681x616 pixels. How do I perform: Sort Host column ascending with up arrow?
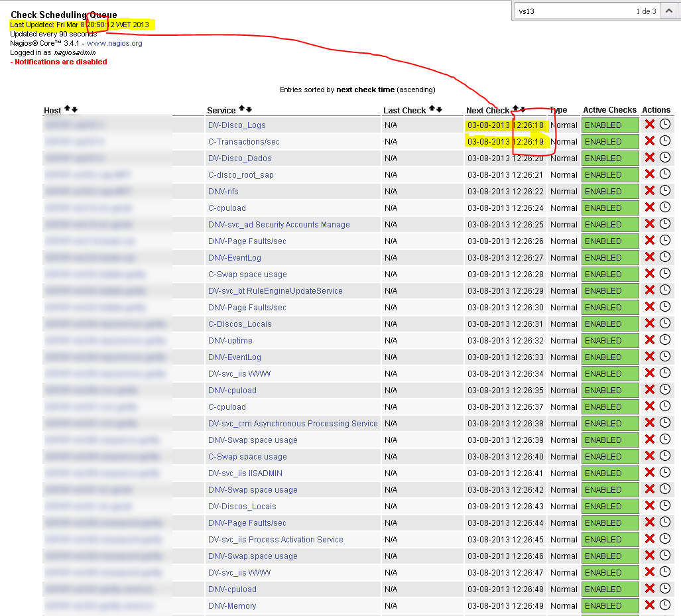[x=67, y=109]
